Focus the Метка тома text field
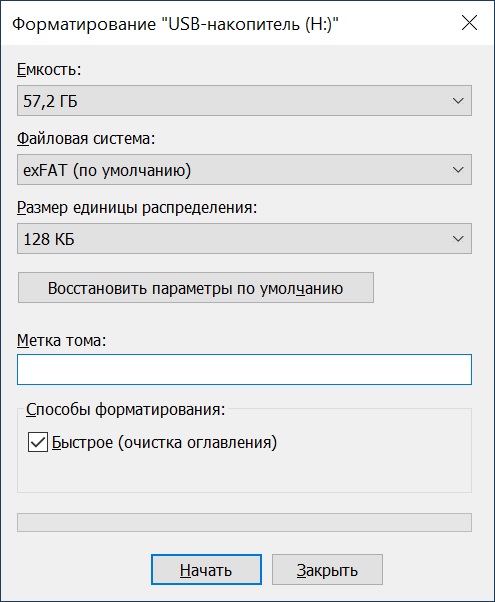The image size is (495, 602). click(x=244, y=370)
